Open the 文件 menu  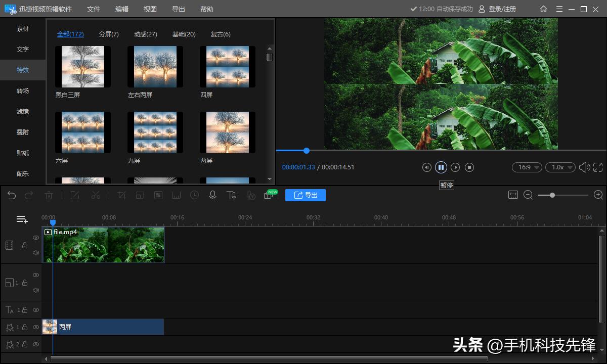click(x=94, y=9)
